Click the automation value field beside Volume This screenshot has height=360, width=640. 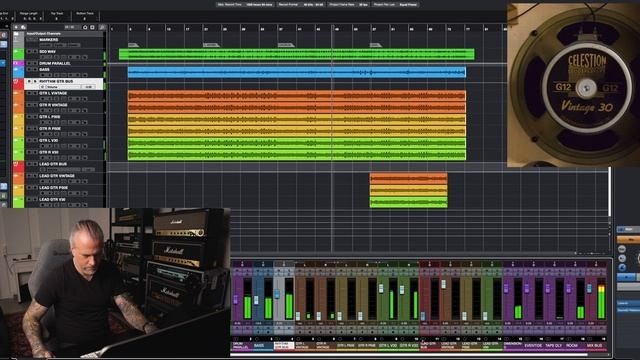click(x=88, y=87)
